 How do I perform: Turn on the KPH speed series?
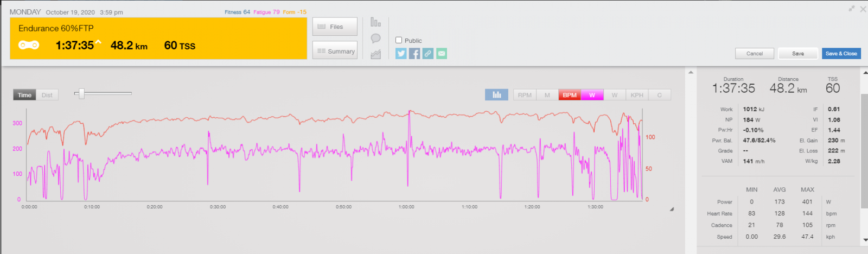pos(637,95)
